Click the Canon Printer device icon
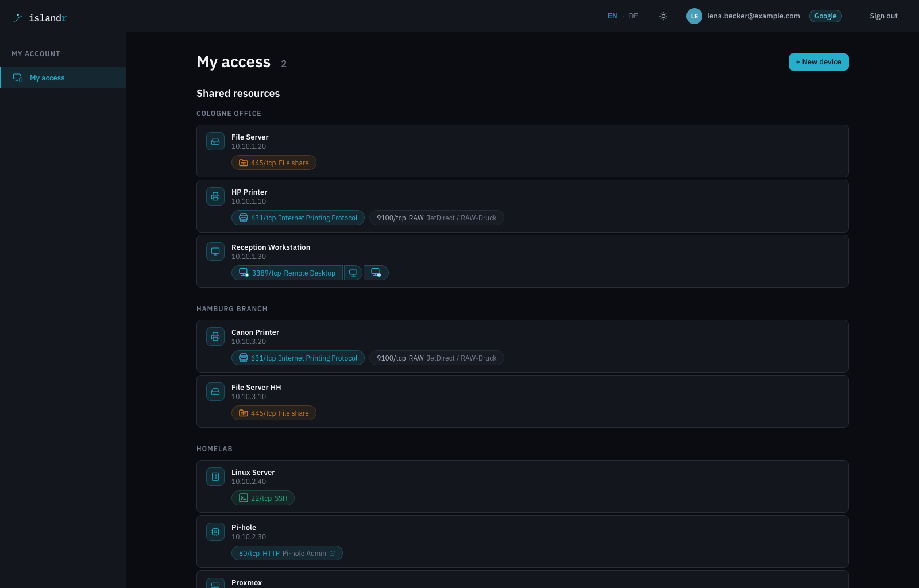This screenshot has width=919, height=588. click(x=215, y=336)
